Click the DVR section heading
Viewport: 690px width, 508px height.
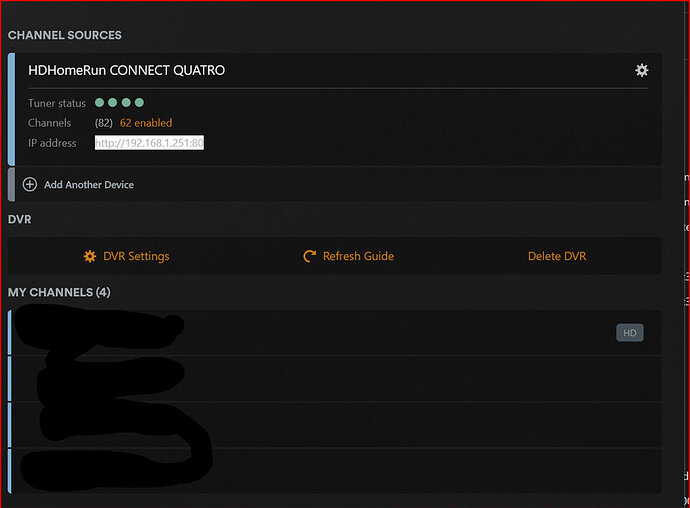click(19, 219)
